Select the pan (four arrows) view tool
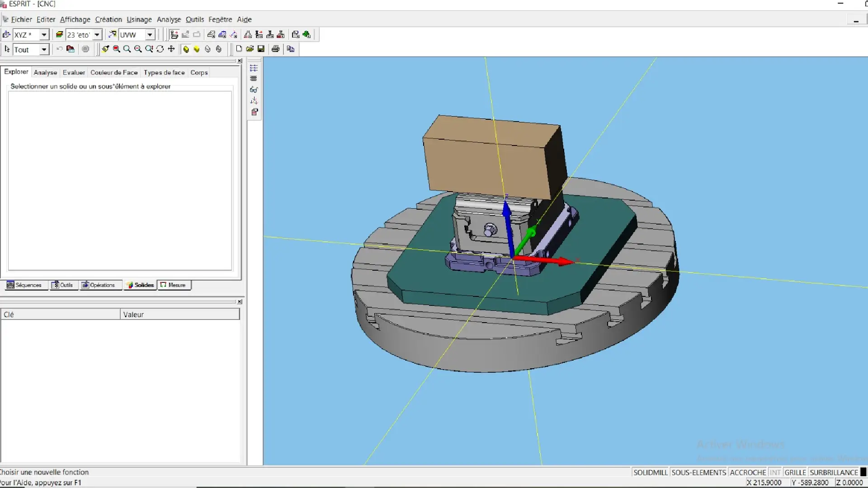This screenshot has width=868, height=488. (x=171, y=49)
